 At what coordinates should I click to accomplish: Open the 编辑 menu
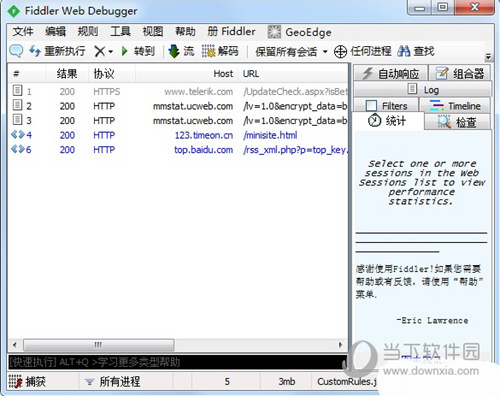point(55,32)
